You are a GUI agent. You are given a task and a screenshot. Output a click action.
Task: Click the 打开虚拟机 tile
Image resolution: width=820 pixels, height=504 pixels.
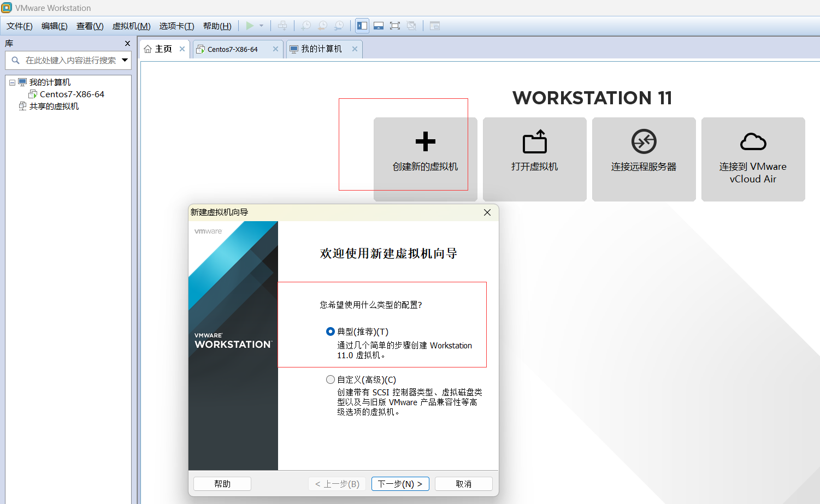[x=535, y=159]
